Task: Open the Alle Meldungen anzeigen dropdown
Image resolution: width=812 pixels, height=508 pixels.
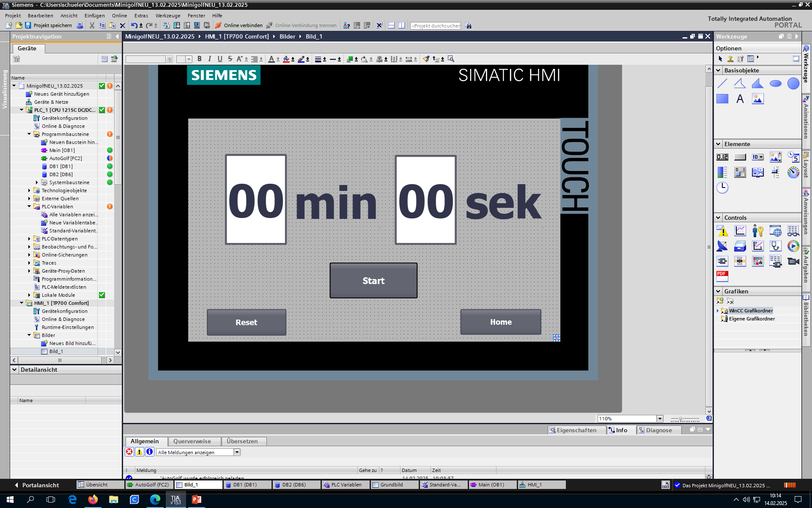Action: pos(237,452)
